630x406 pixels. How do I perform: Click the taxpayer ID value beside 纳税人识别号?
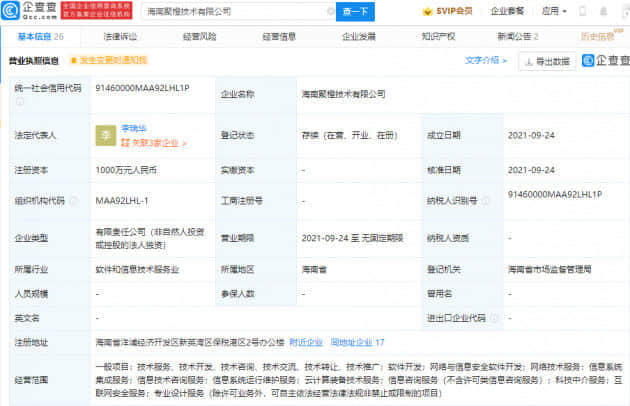[554, 195]
